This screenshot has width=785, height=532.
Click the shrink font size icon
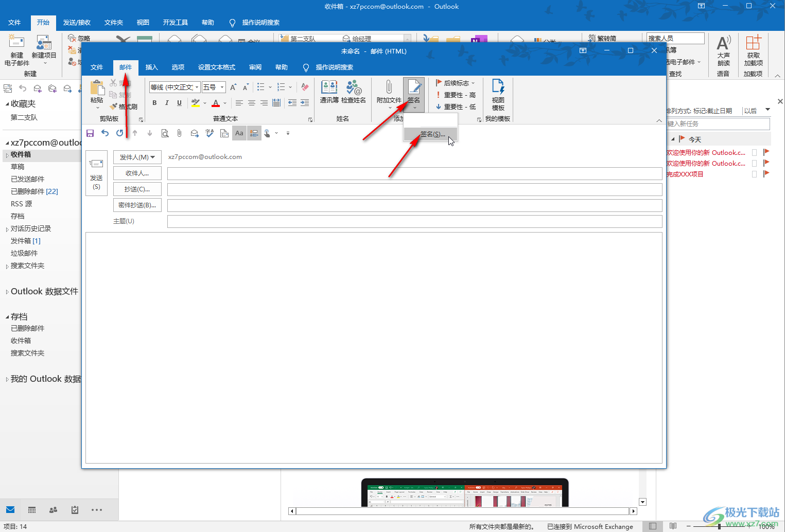coord(246,87)
